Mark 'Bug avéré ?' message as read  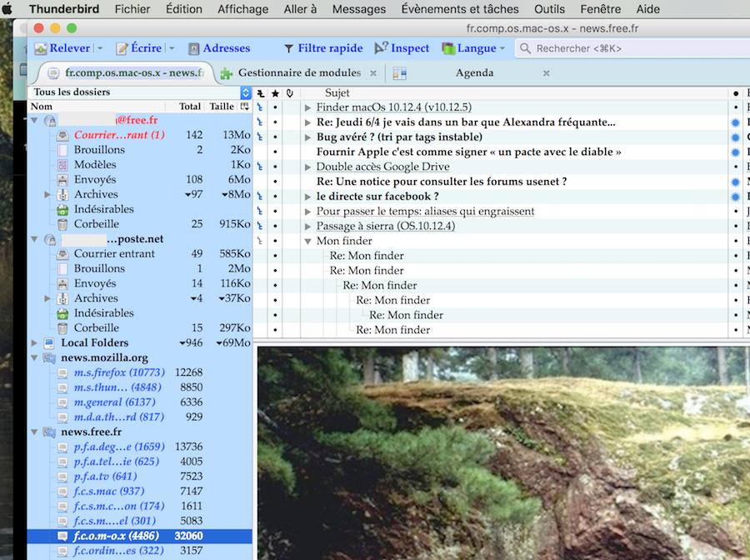(x=735, y=137)
